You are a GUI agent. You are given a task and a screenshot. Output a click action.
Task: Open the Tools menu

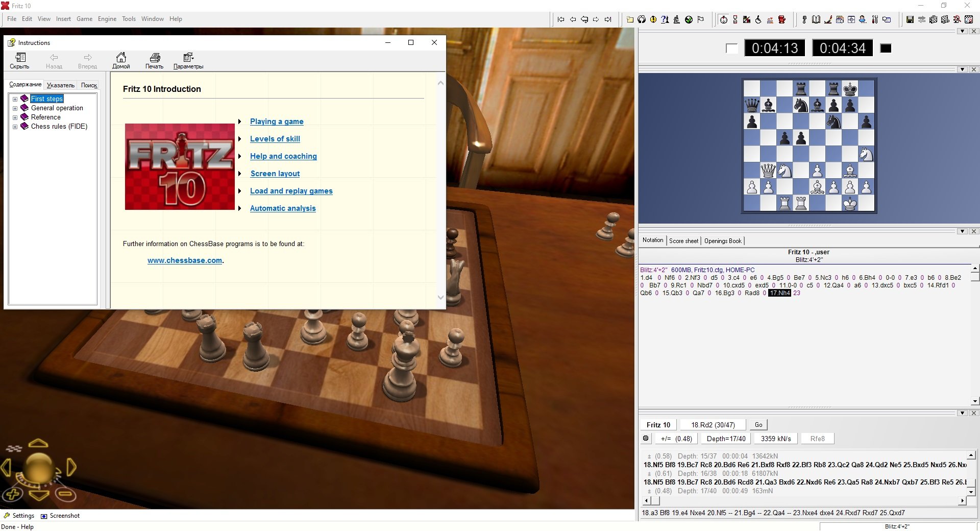(129, 19)
